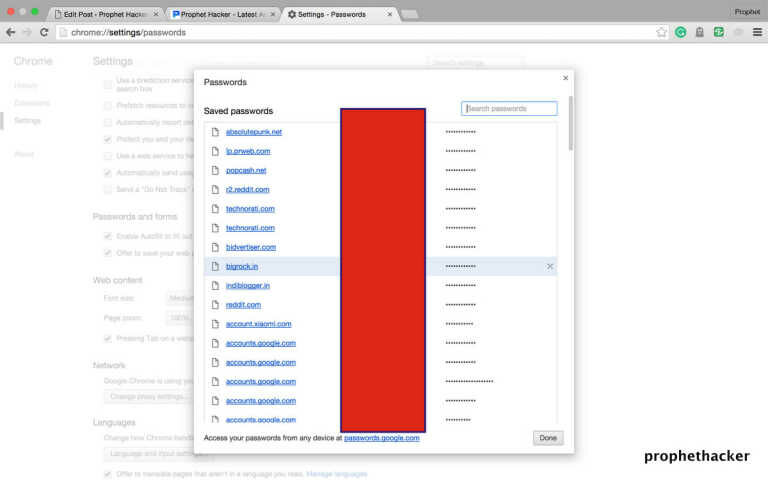Open the indiblogger.in link
This screenshot has width=768, height=480.
point(247,286)
